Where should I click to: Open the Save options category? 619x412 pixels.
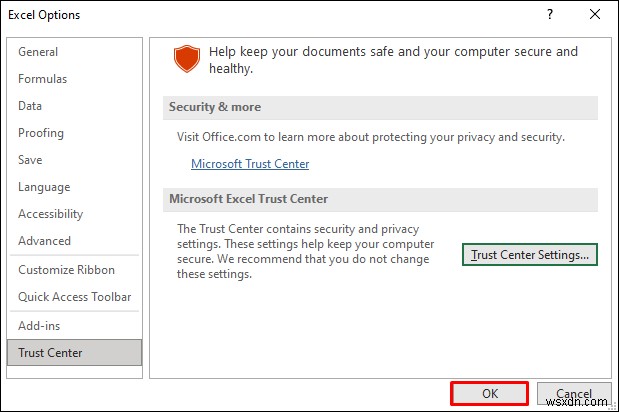tap(31, 160)
